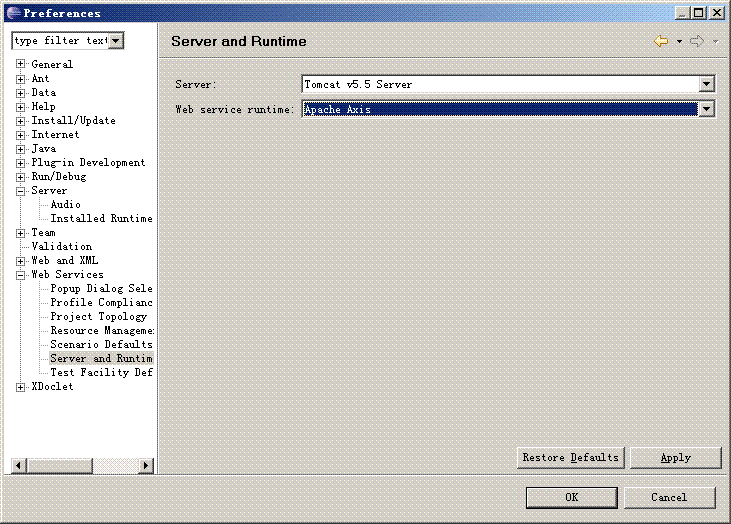731x524 pixels.
Task: Open the filter text dropdown arrow
Action: pos(116,41)
